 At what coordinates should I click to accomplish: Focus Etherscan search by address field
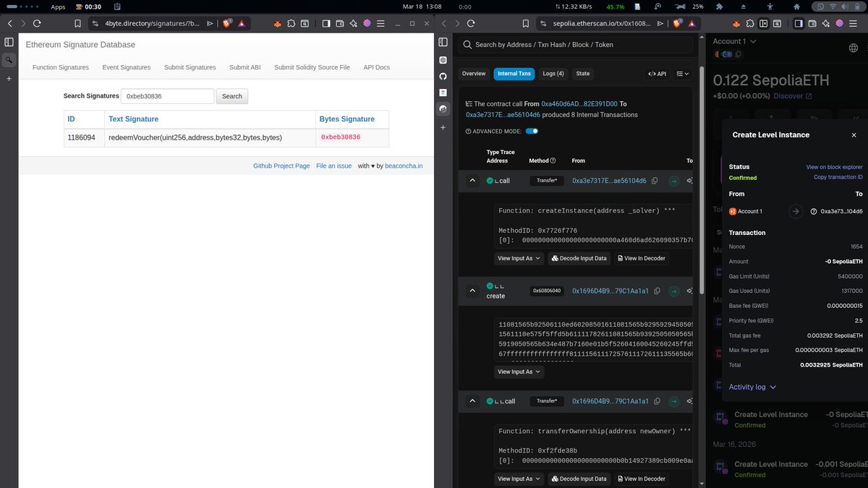(576, 45)
